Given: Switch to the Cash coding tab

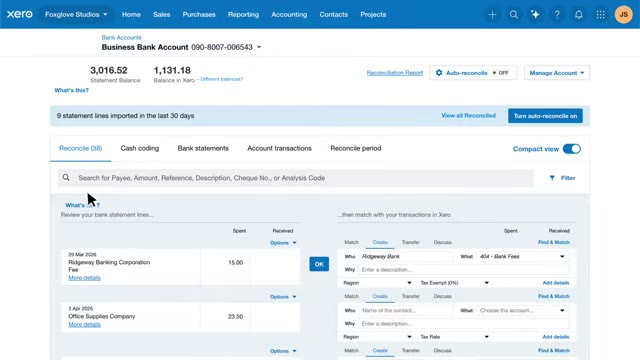Looking at the screenshot, I should click(140, 149).
